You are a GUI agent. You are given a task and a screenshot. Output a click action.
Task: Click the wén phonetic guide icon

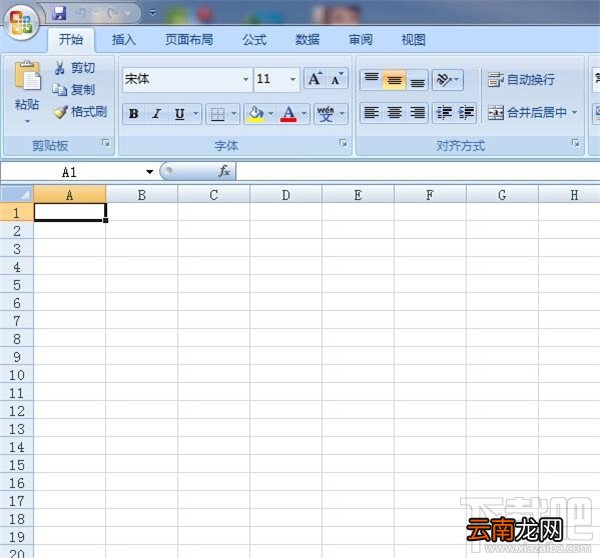326,114
